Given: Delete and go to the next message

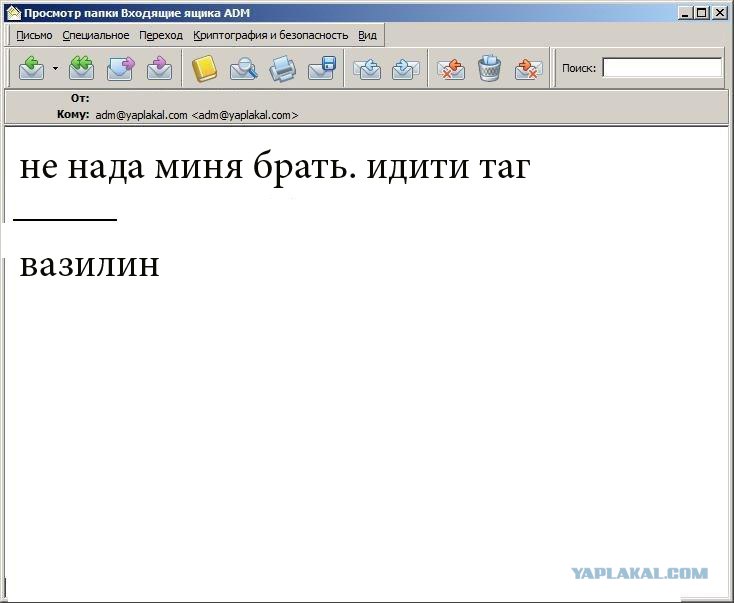Looking at the screenshot, I should click(528, 68).
